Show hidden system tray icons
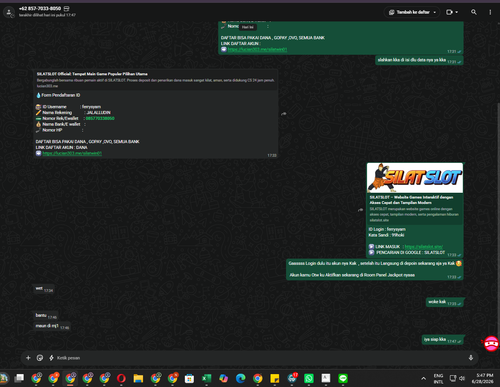Screen dimensions: 500x387 (423, 378)
